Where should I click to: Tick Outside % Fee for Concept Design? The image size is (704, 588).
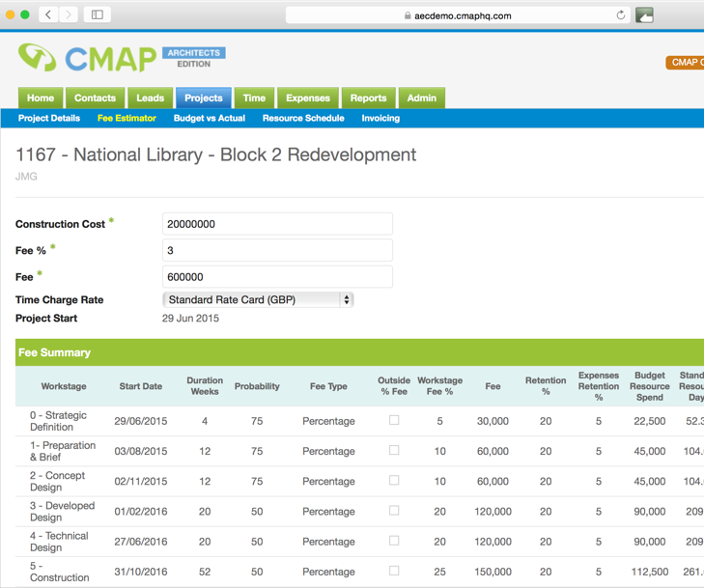pyautogui.click(x=394, y=480)
